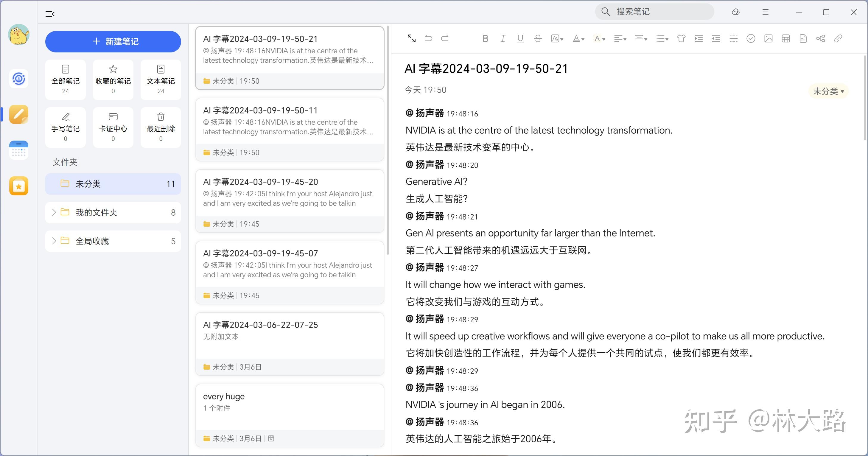
Task: Expand the 全局收藏 folder chevron
Action: point(54,241)
